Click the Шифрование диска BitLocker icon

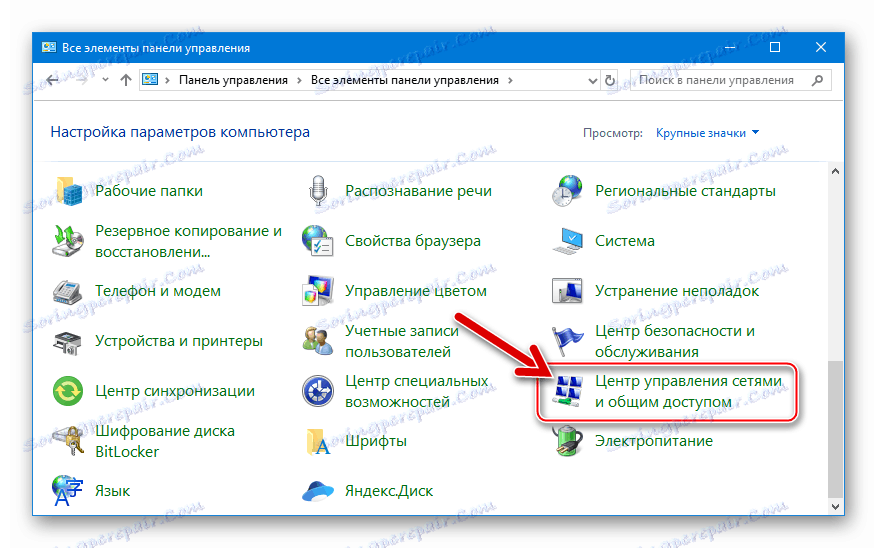click(69, 441)
